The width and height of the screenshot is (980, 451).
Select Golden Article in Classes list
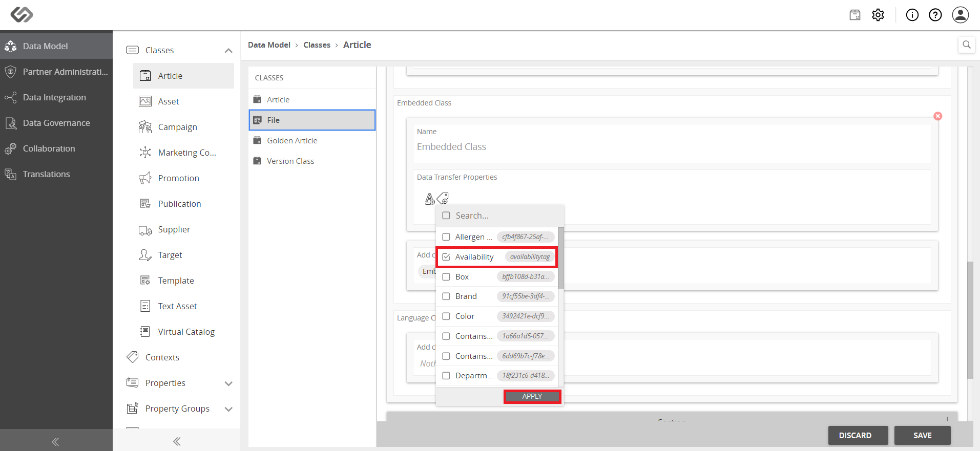tap(312, 140)
